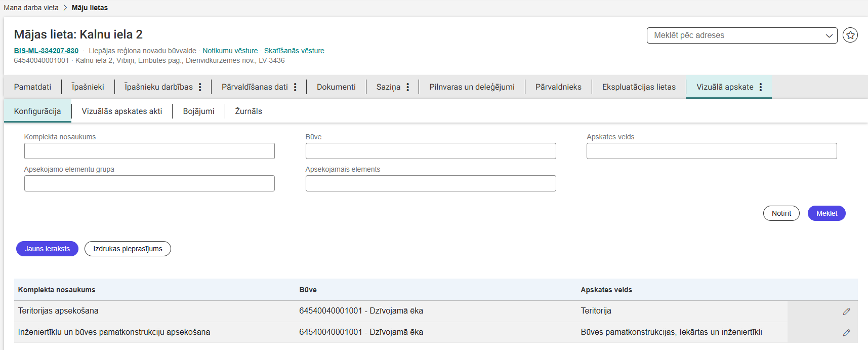Click breadcrumb chevron after Mana darba vieta
This screenshot has height=350, width=868.
[x=65, y=8]
